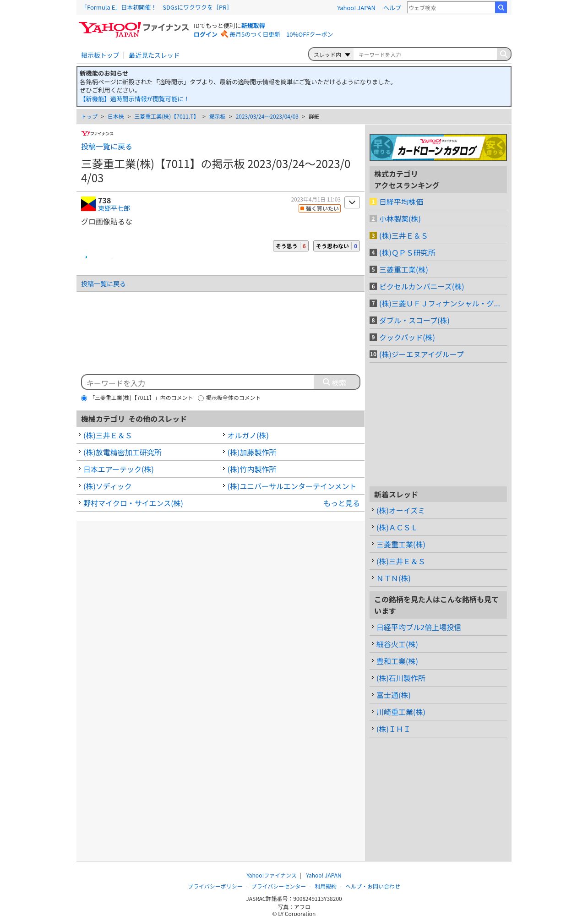This screenshot has height=916, width=588.
Task: Click the small Y!ファイナンス logo above the post
Action: [x=97, y=133]
